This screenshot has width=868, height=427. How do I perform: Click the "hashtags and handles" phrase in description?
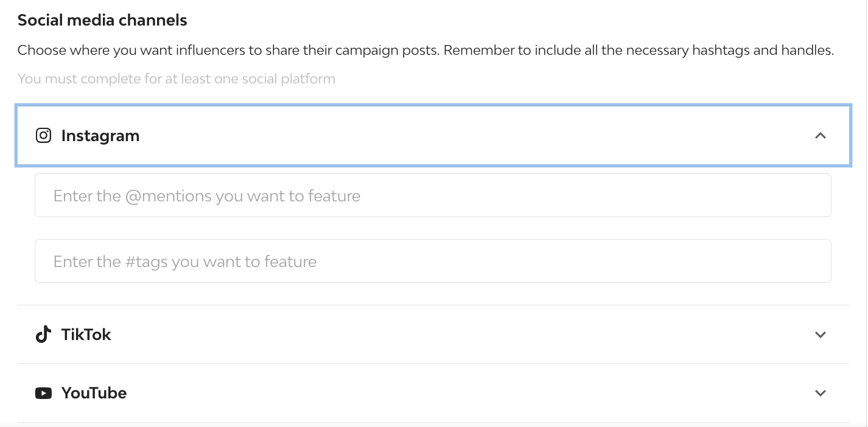tap(764, 50)
